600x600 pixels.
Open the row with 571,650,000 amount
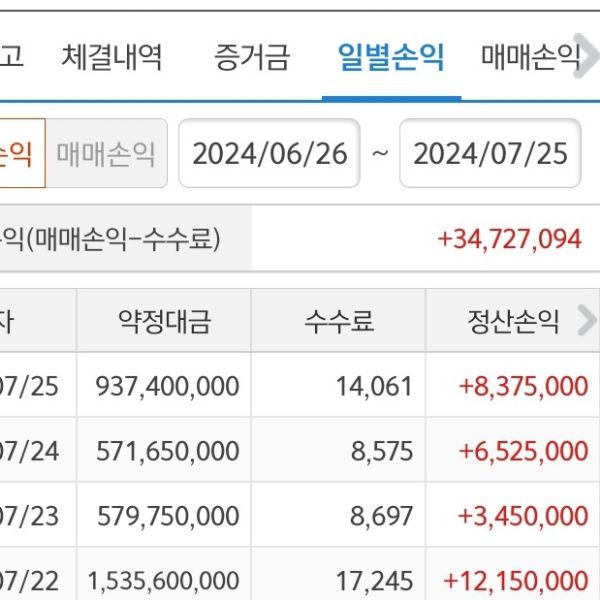click(x=167, y=451)
